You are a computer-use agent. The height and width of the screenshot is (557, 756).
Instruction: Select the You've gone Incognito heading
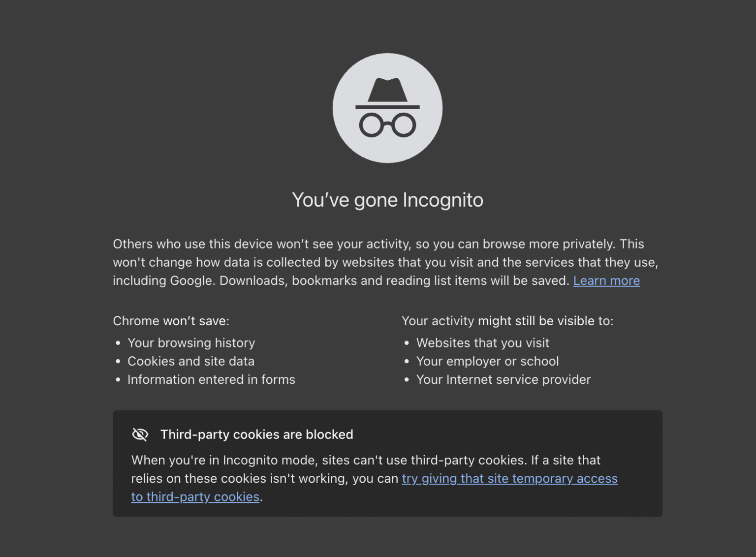387,200
